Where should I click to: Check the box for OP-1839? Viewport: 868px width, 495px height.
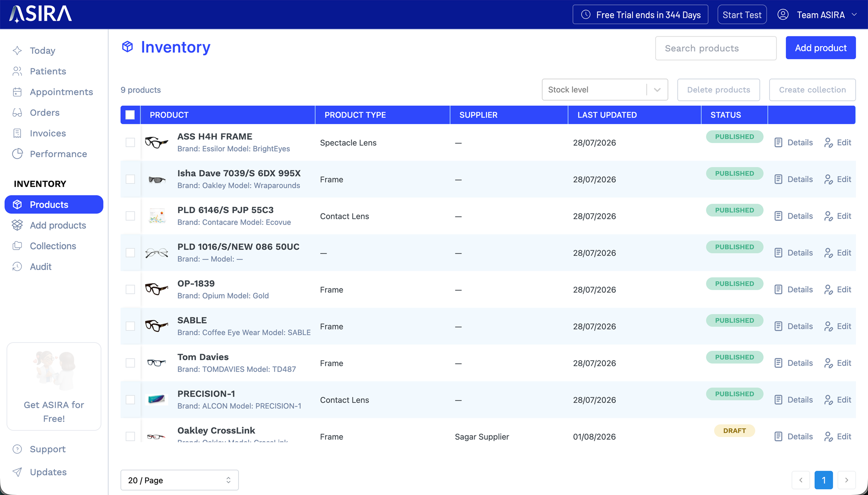click(x=130, y=289)
